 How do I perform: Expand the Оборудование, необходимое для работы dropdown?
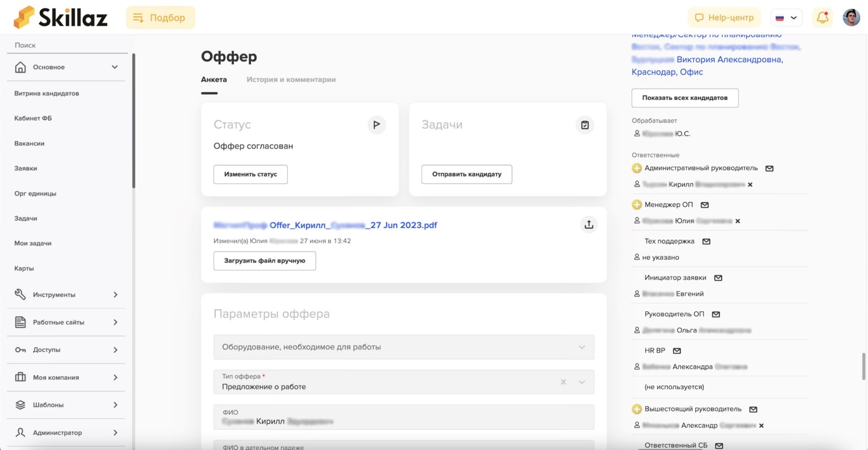(581, 347)
